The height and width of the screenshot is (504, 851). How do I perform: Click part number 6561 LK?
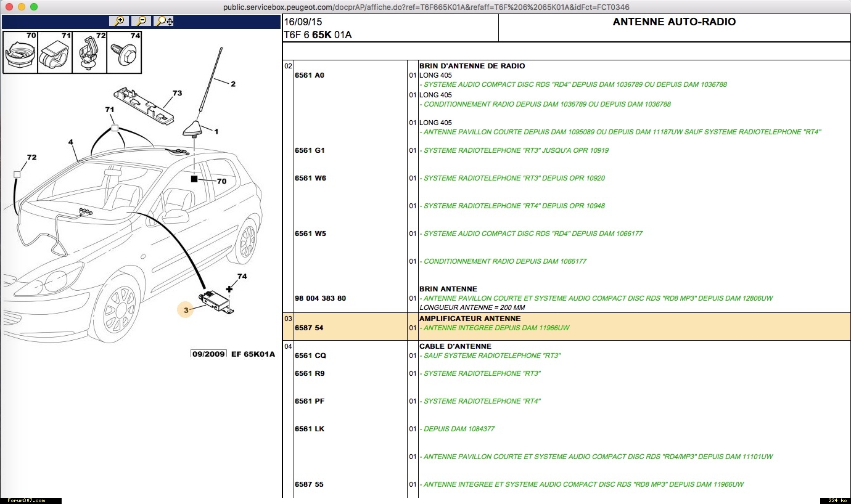(310, 429)
